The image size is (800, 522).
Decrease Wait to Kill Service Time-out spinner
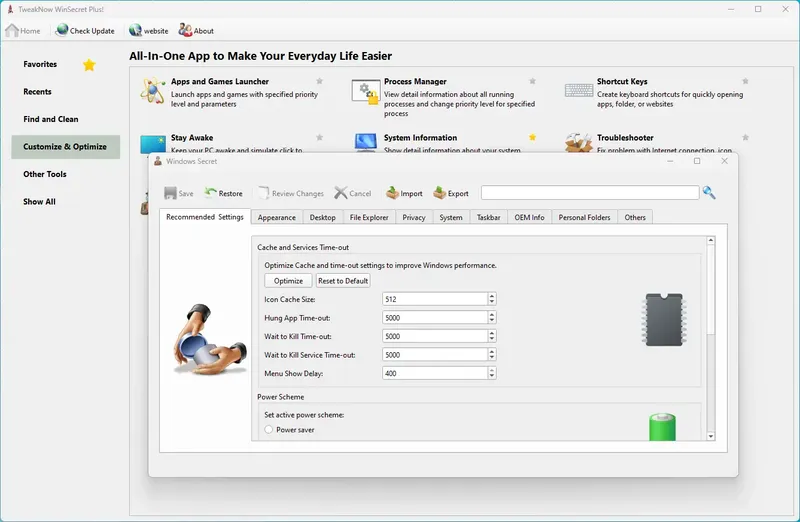492,358
